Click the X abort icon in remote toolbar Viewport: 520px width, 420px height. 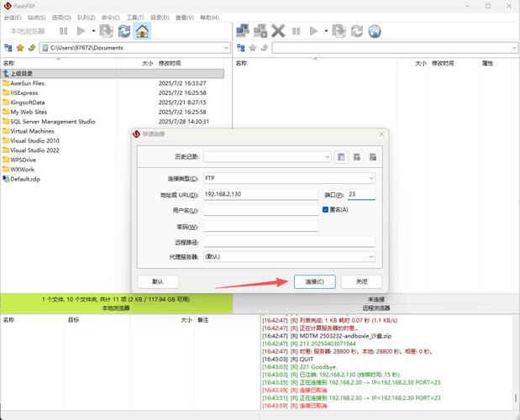pyautogui.click(x=279, y=31)
